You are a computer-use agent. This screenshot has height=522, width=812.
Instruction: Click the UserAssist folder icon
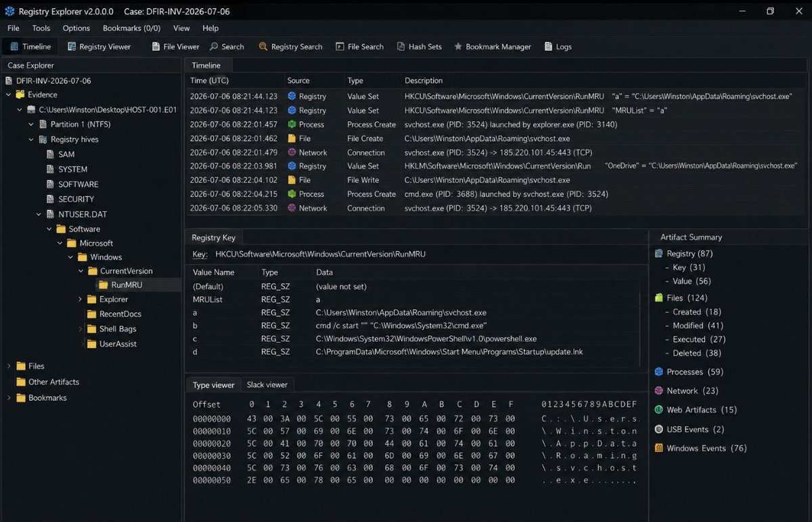click(x=92, y=344)
